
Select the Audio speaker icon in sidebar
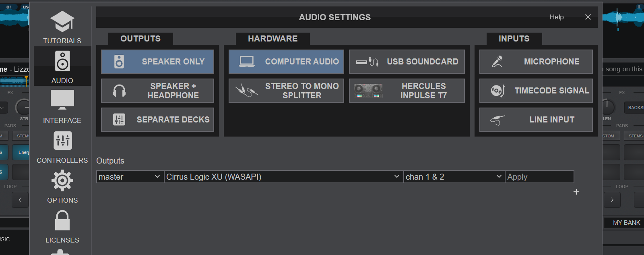[x=62, y=61]
